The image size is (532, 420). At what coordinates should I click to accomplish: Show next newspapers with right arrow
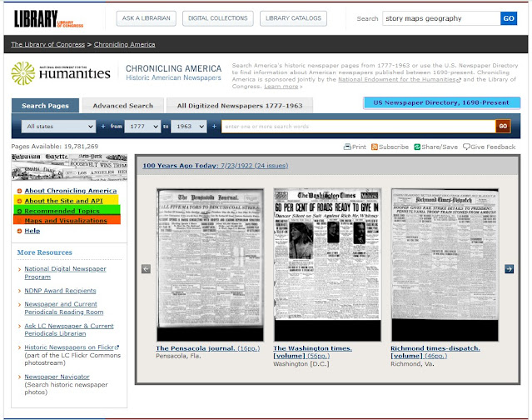point(509,269)
